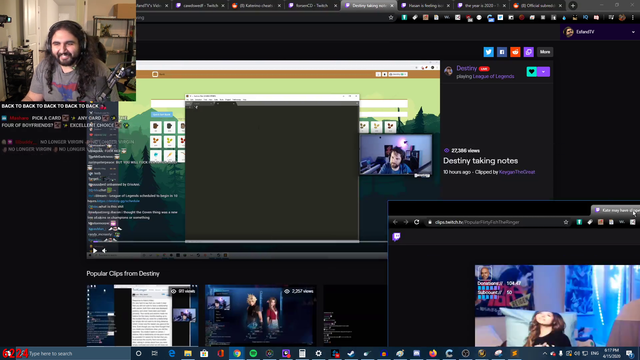This screenshot has height=360, width=640.
Task: Open Task View on the taskbar
Action: point(155,353)
